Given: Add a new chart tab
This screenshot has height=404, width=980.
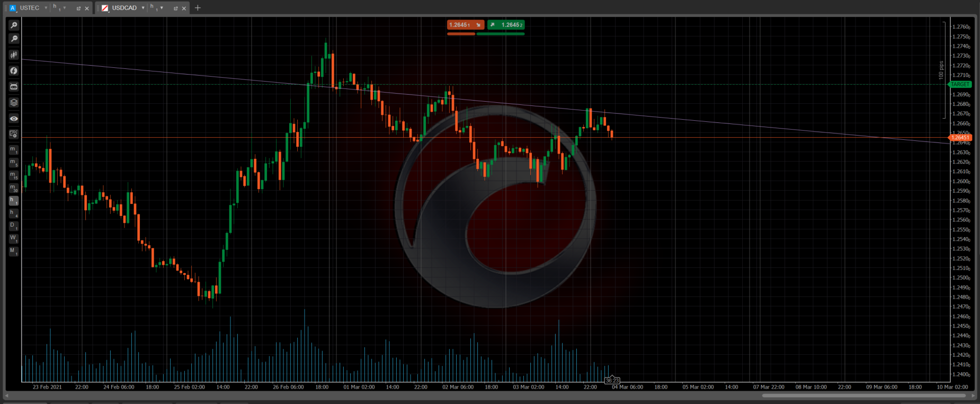Looking at the screenshot, I should coord(198,8).
